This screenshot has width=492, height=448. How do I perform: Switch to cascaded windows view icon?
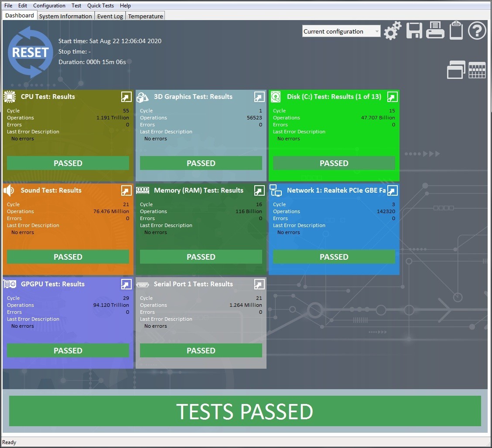click(x=456, y=70)
